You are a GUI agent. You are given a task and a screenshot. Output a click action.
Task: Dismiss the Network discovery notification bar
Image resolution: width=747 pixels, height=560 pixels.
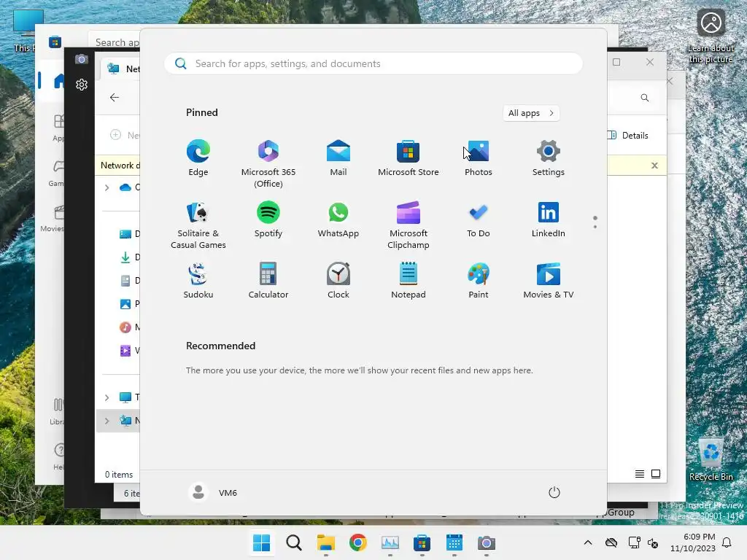coord(654,166)
